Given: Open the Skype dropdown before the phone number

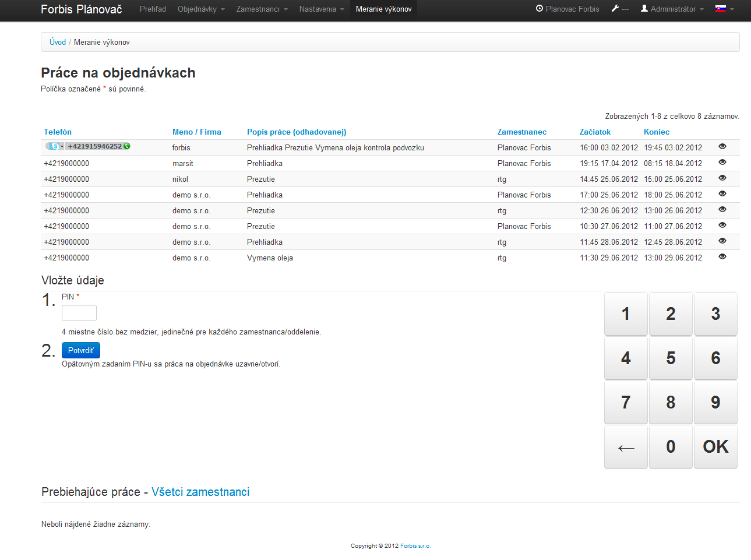Looking at the screenshot, I should click(x=55, y=146).
